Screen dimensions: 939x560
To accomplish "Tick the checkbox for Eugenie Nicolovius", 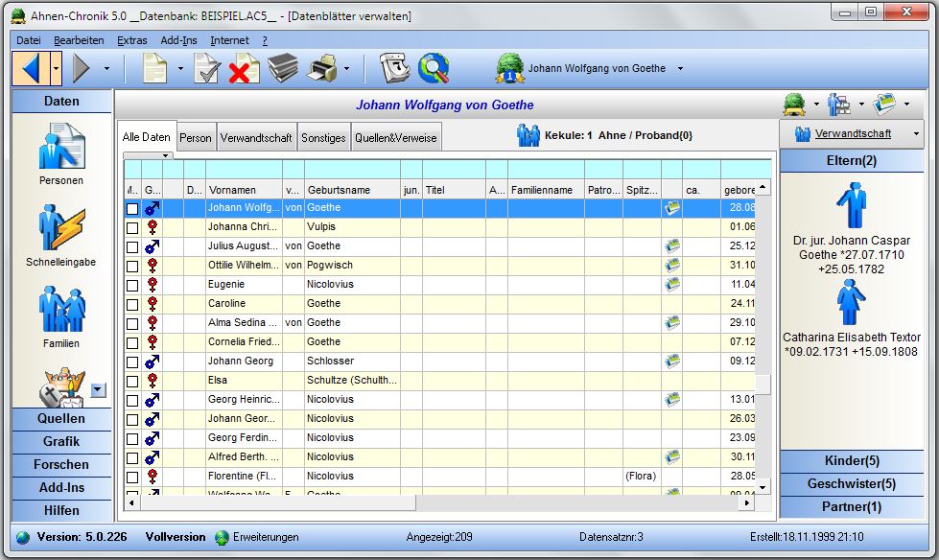I will (x=132, y=286).
